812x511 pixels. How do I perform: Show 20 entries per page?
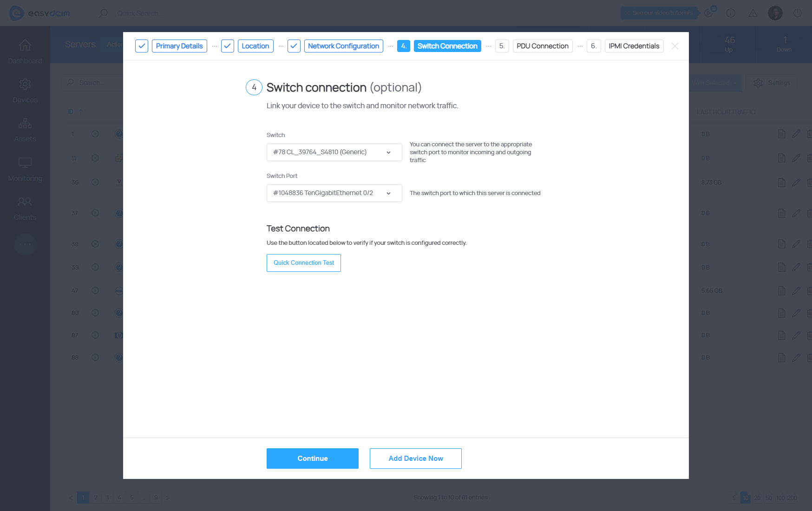(757, 498)
